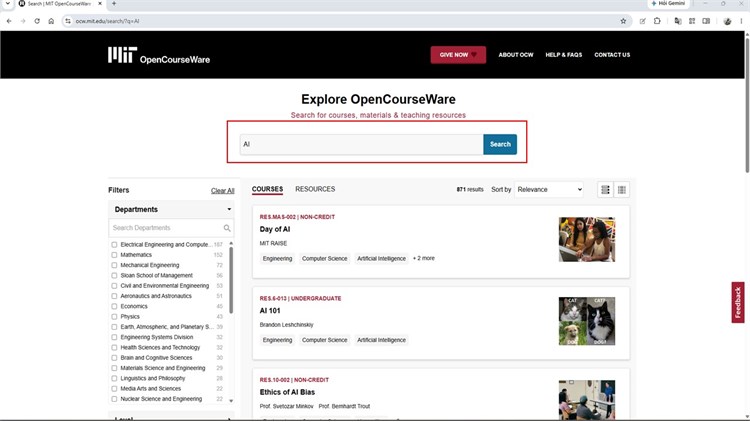The height and width of the screenshot is (422, 750).
Task: Click Computer Science tag on AI 101
Action: tap(324, 340)
